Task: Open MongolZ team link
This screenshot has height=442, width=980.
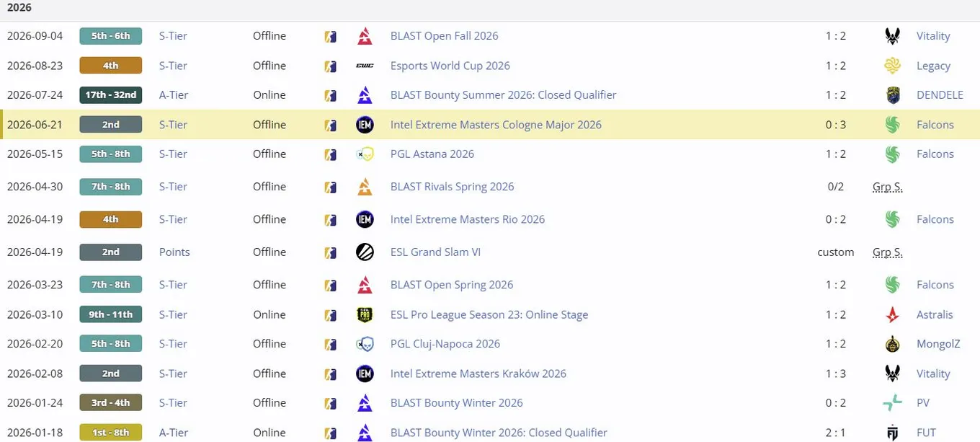Action: coord(938,344)
